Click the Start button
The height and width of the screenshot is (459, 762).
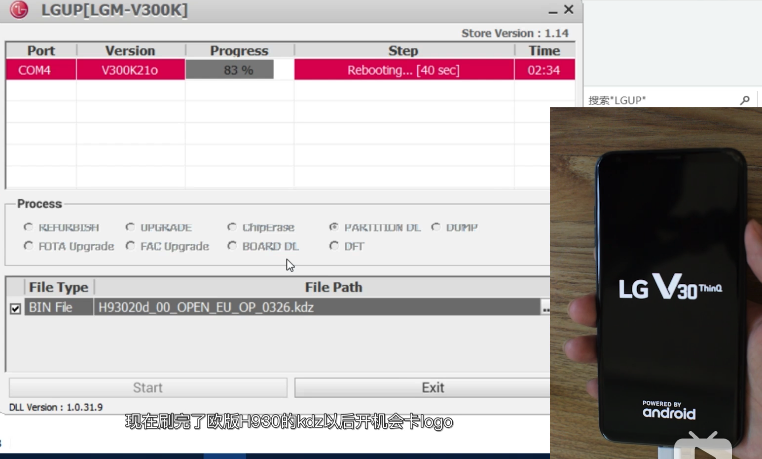point(148,388)
